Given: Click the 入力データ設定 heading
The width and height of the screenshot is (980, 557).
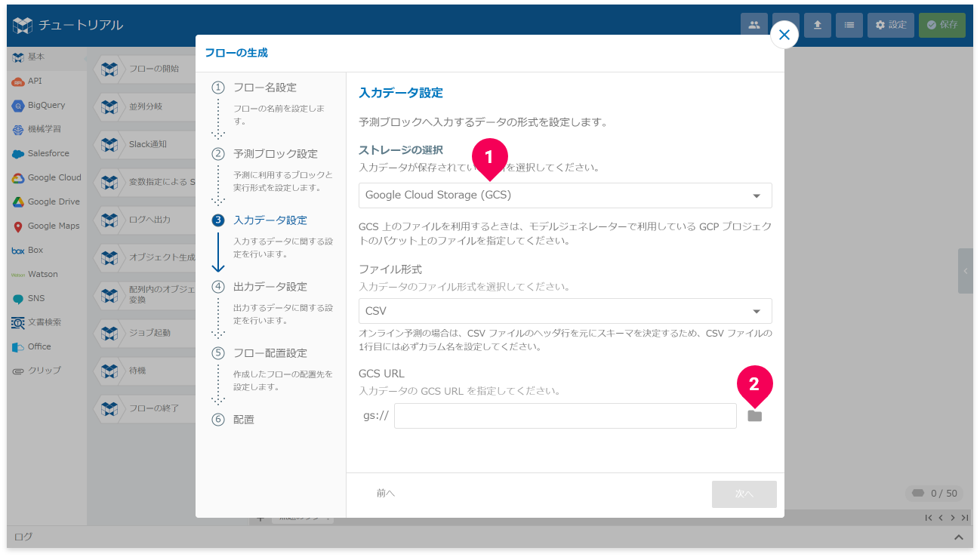Looking at the screenshot, I should [401, 93].
